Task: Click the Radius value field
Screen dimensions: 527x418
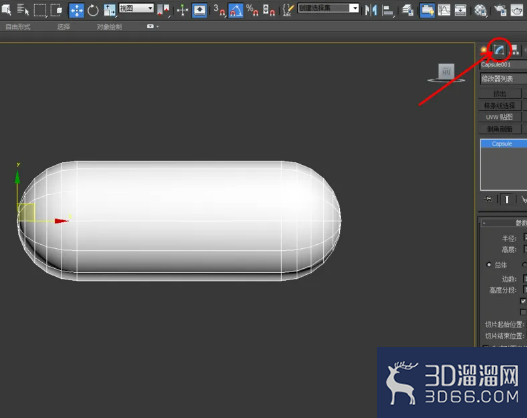Action: pos(525,238)
